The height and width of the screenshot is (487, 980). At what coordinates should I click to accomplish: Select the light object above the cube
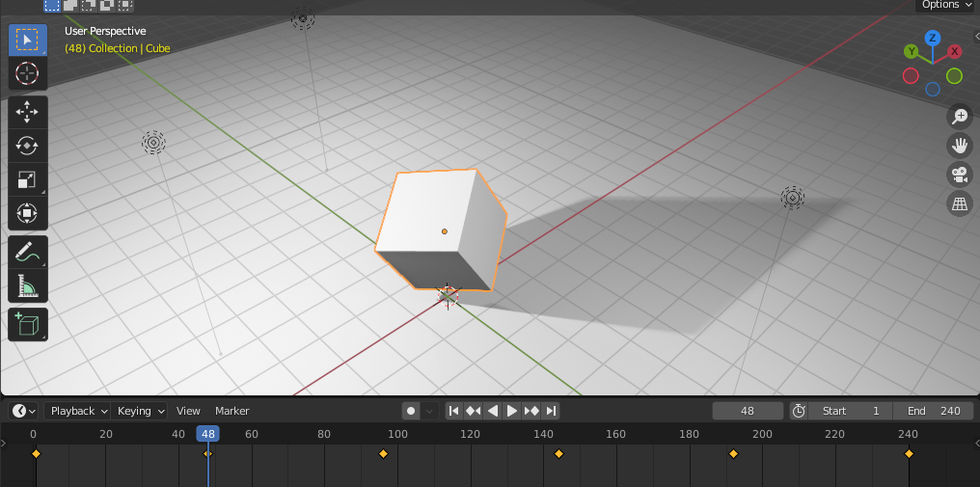[x=303, y=18]
